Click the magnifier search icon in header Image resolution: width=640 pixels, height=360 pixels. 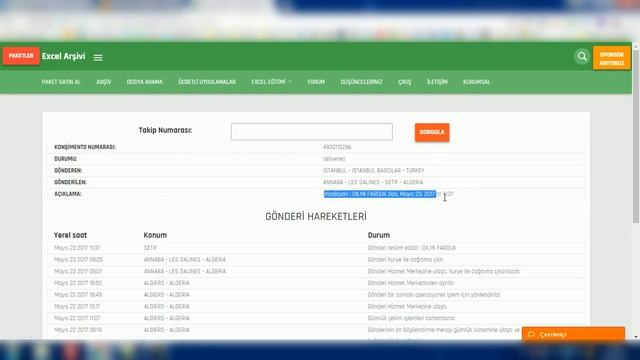point(582,56)
